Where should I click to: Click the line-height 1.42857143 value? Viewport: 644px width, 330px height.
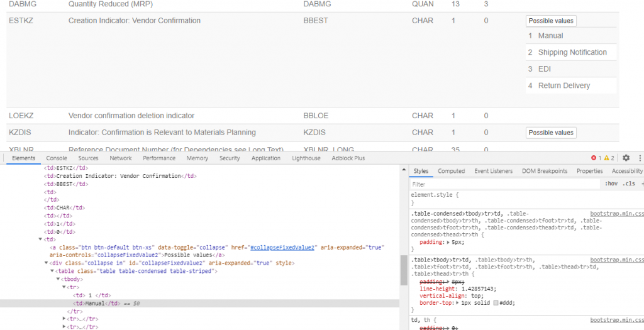click(x=479, y=289)
